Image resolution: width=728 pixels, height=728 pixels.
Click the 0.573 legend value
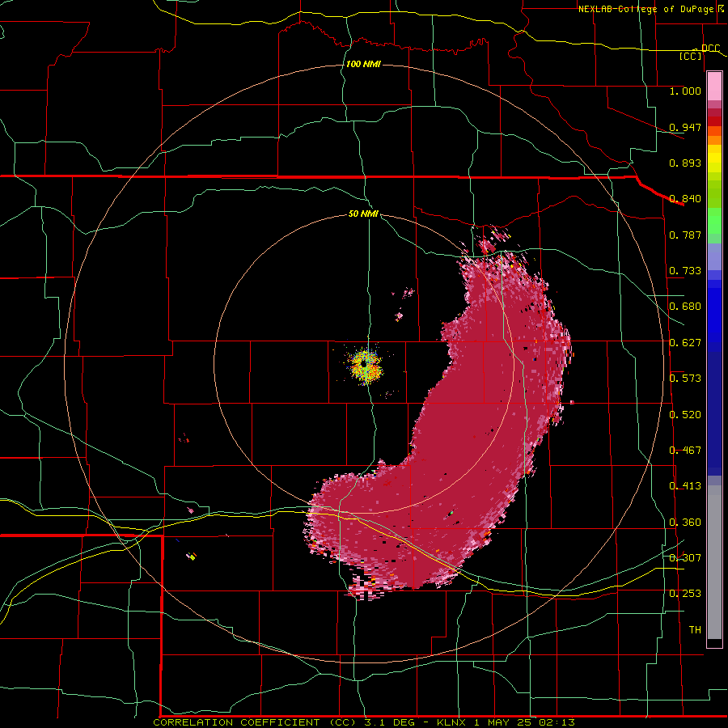tap(685, 379)
